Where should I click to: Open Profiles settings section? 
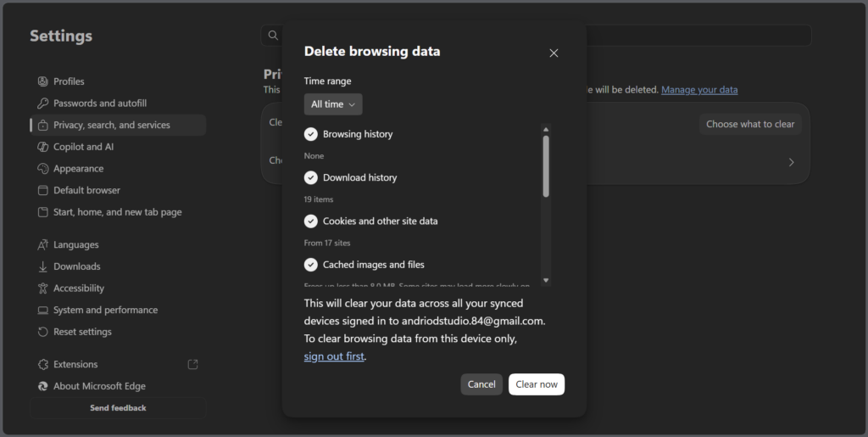tap(118, 81)
